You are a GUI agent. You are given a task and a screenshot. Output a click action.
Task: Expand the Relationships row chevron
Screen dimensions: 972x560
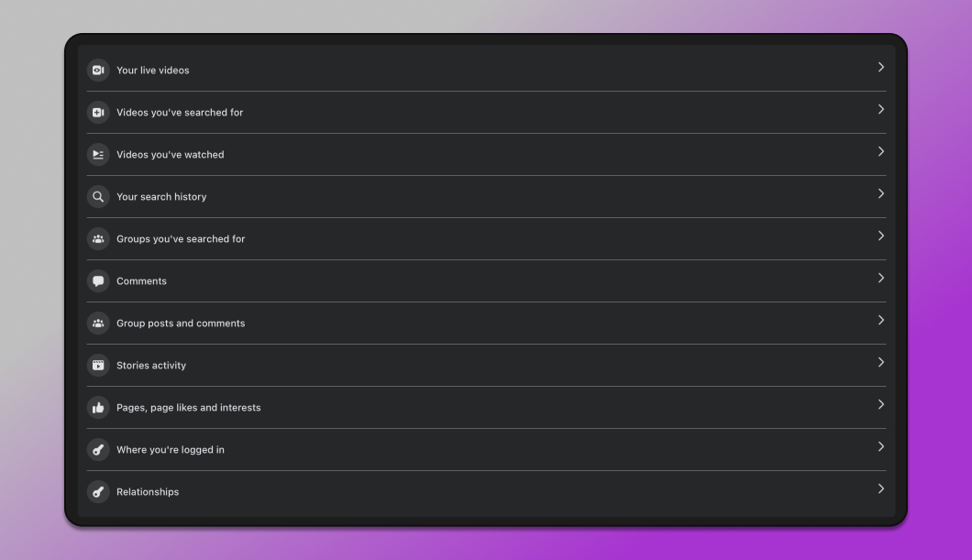click(881, 489)
